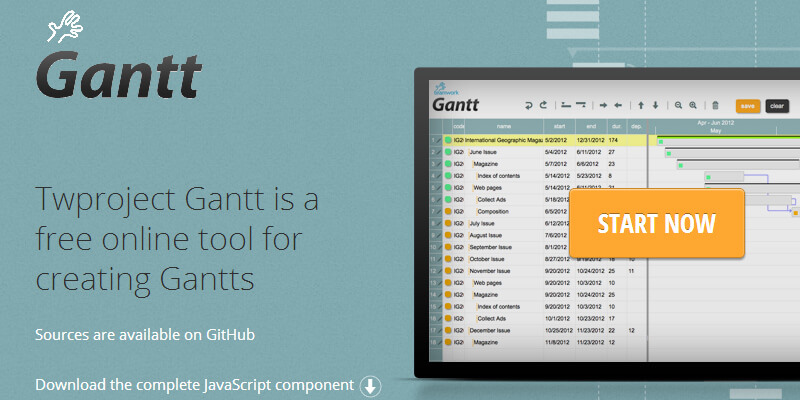Viewport: 800px width, 400px height.
Task: Click the edit pencil icon on row 2
Action: coord(439,152)
